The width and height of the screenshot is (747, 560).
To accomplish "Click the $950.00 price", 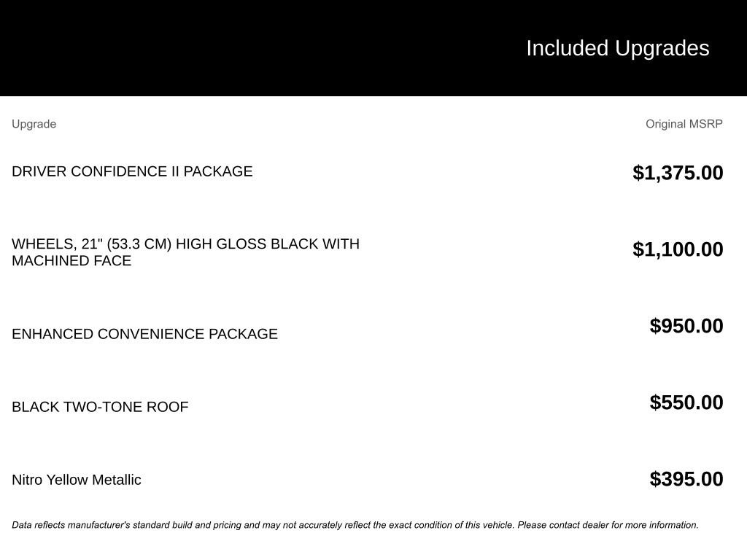I will pos(686,326).
